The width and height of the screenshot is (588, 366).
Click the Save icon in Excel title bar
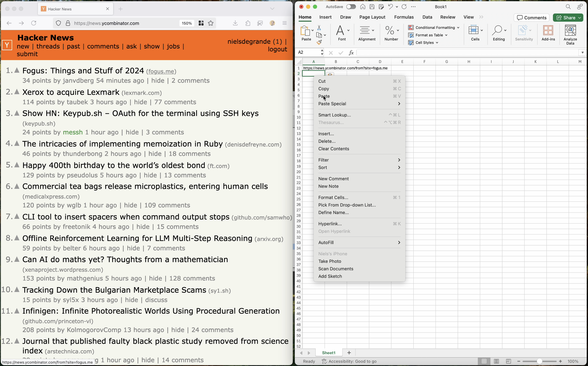coord(372,7)
